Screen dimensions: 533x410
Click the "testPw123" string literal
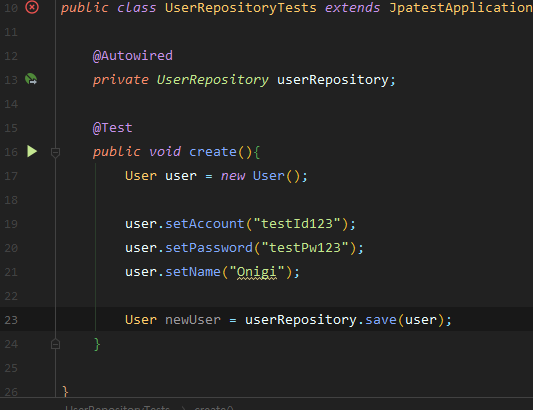(x=305, y=248)
